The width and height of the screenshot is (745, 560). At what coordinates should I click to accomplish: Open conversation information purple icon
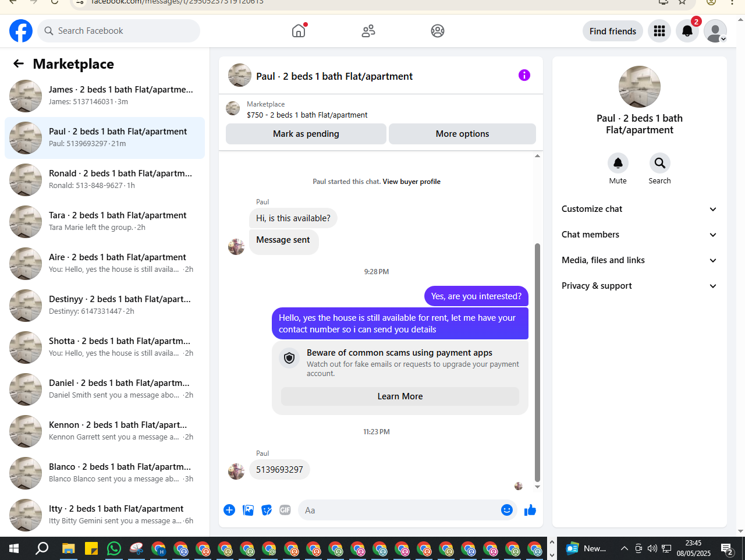pyautogui.click(x=524, y=75)
